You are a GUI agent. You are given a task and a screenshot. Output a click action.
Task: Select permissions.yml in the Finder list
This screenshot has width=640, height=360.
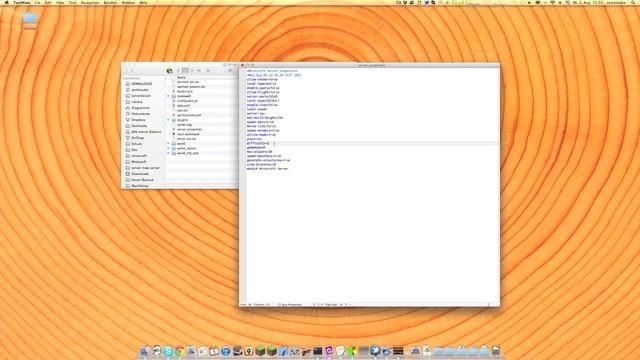189,115
